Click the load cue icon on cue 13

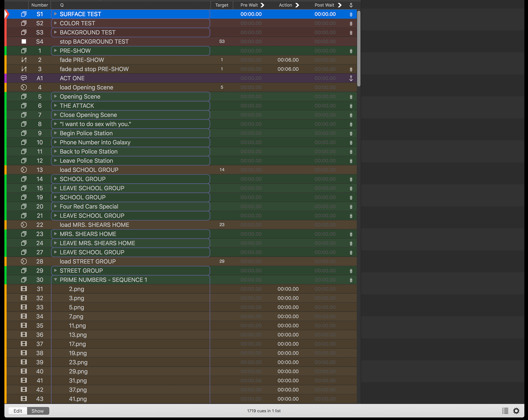24,170
